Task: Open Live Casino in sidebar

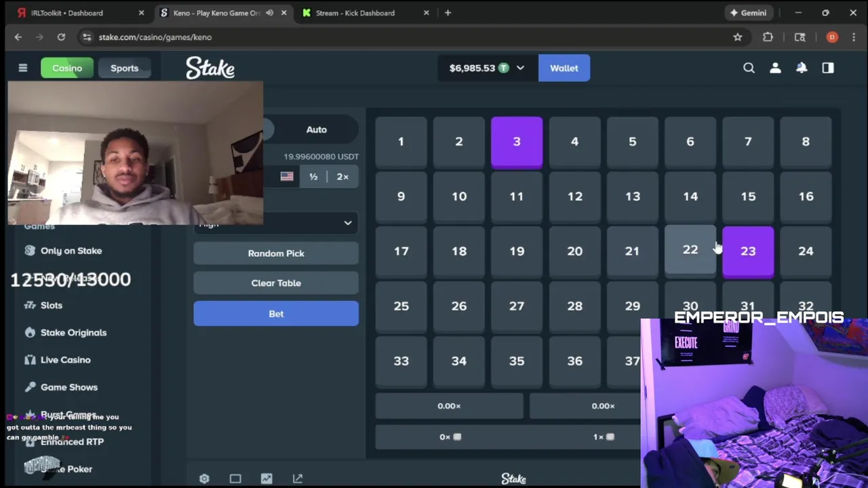Action: [65, 360]
